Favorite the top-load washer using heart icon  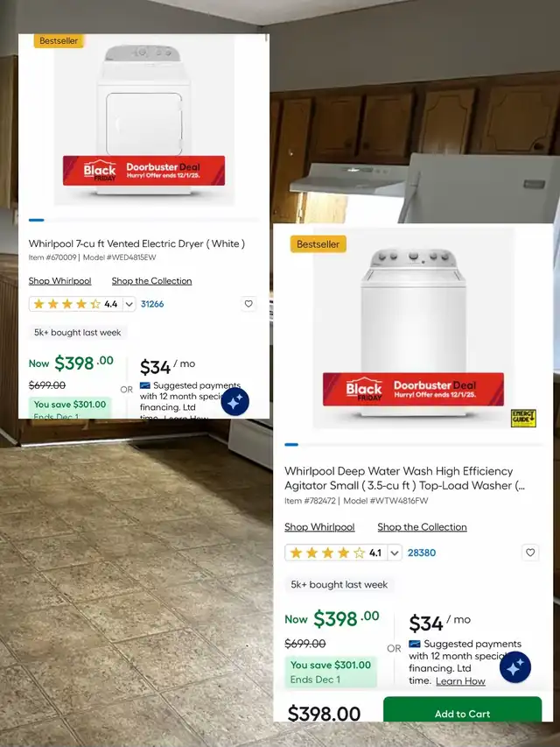point(530,553)
